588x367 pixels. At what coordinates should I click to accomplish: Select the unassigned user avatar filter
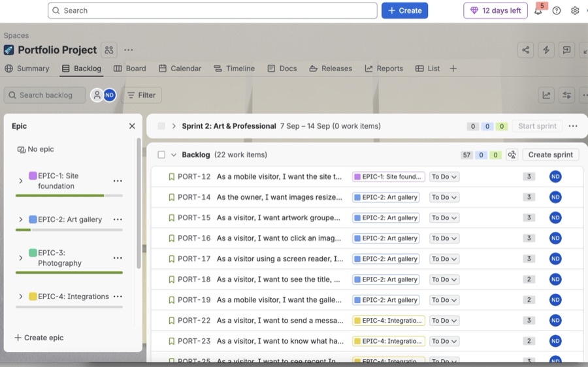click(97, 95)
